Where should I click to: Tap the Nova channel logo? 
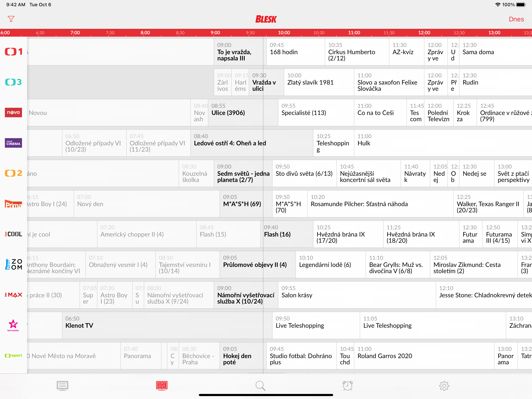(x=13, y=112)
